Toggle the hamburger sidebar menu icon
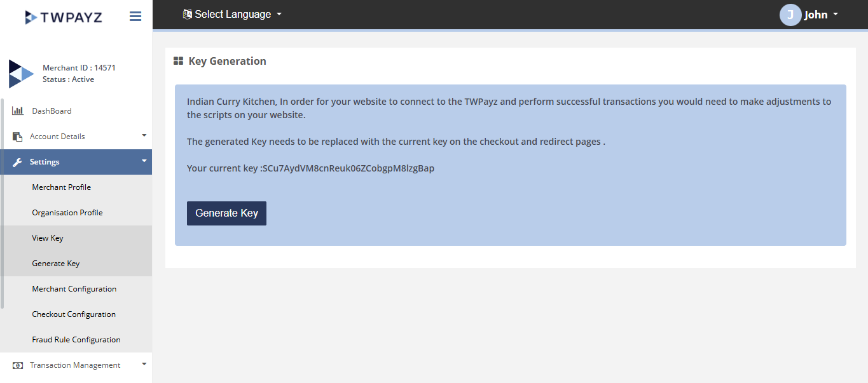Viewport: 868px width, 383px height. [135, 17]
